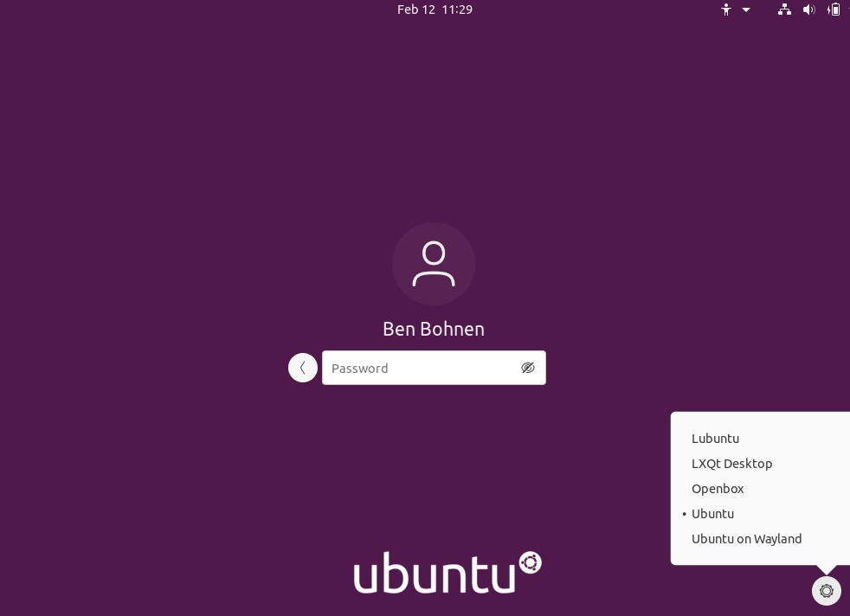Click the Ubuntu circle-of-friends logo

[530, 563]
